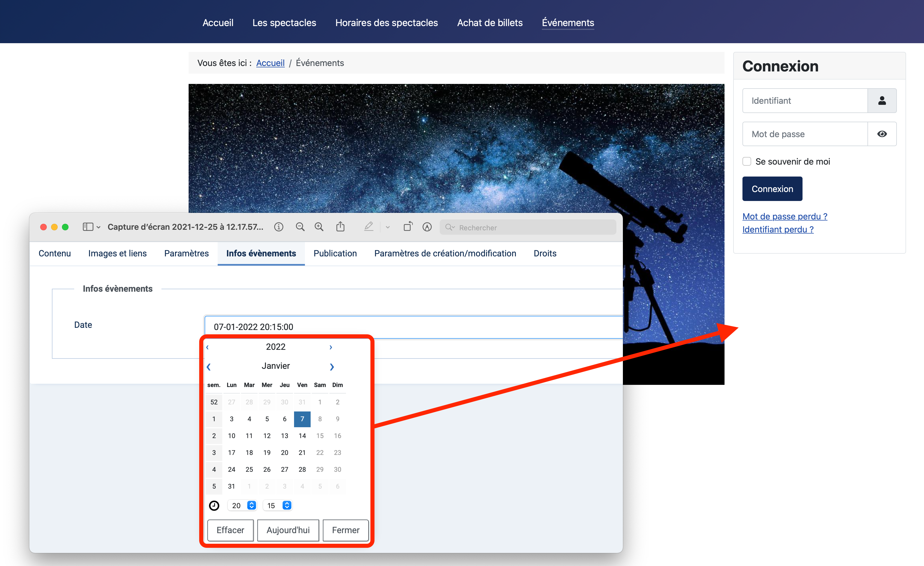
Task: Open the Identifiant perdu link
Action: tap(778, 229)
